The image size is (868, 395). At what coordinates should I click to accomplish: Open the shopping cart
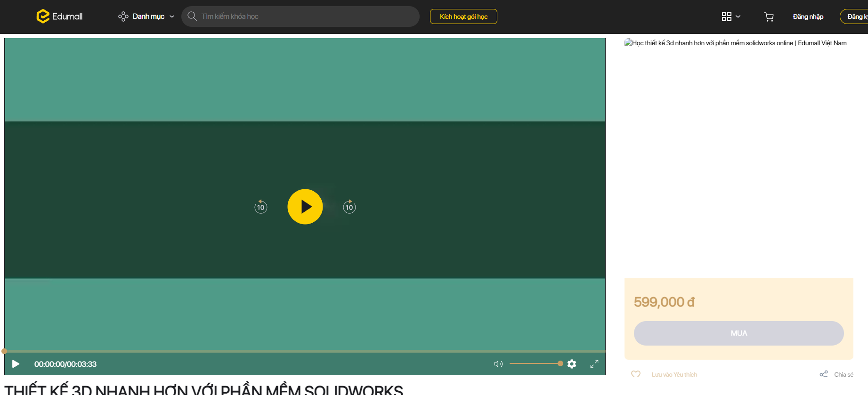769,17
